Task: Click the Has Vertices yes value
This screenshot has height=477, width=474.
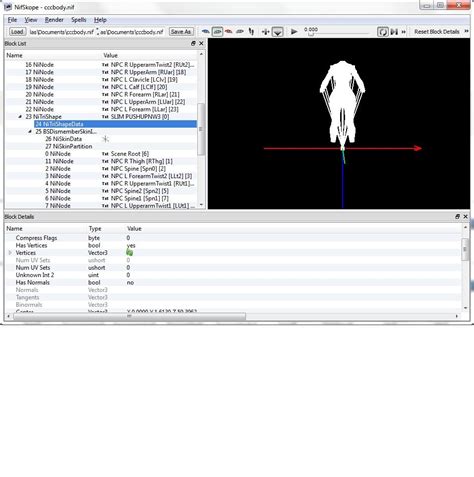Action: pyautogui.click(x=131, y=246)
